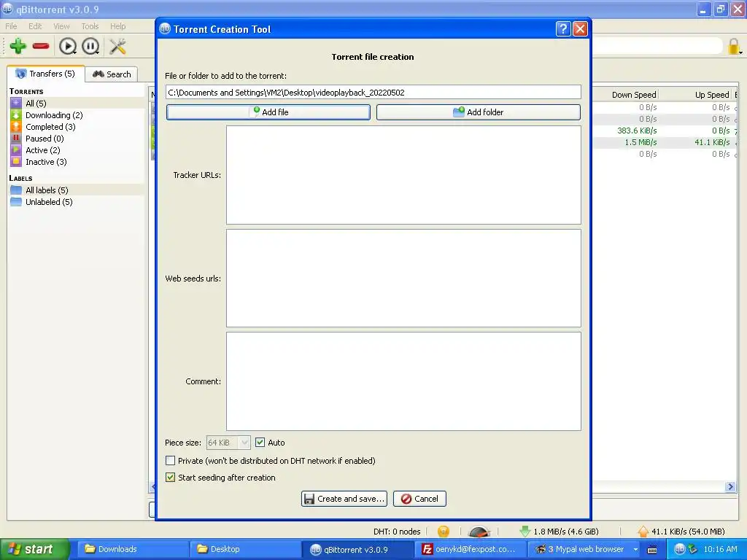This screenshot has height=560, width=747.
Task: Open the Windows start button
Action: coord(34,549)
